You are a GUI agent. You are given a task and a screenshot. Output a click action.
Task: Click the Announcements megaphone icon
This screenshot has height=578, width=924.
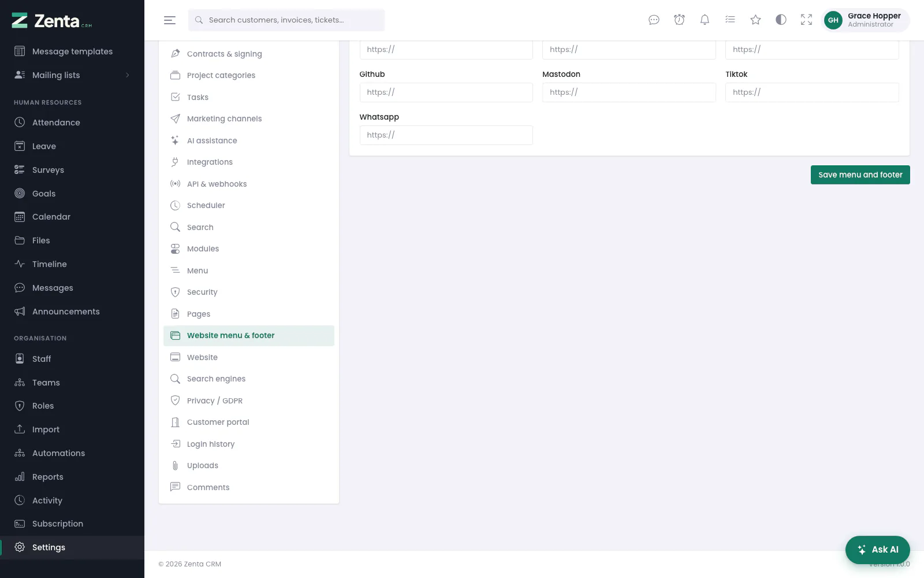click(20, 312)
